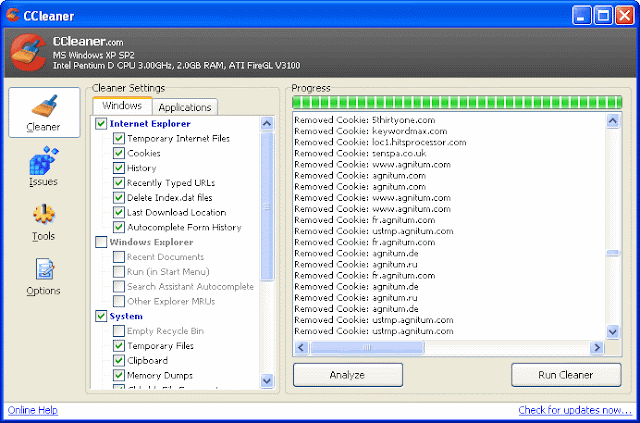Close the CCleaner window
Viewport: 640px width, 423px height.
click(x=624, y=16)
